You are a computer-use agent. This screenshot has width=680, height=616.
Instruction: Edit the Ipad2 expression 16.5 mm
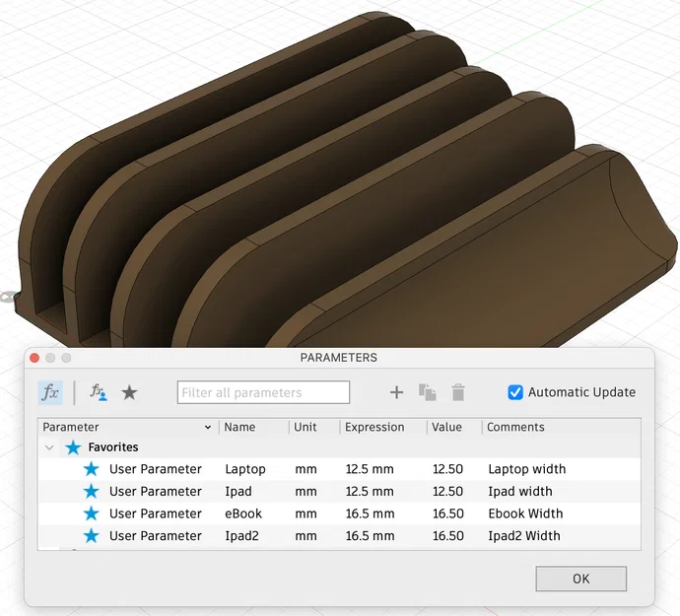[370, 536]
